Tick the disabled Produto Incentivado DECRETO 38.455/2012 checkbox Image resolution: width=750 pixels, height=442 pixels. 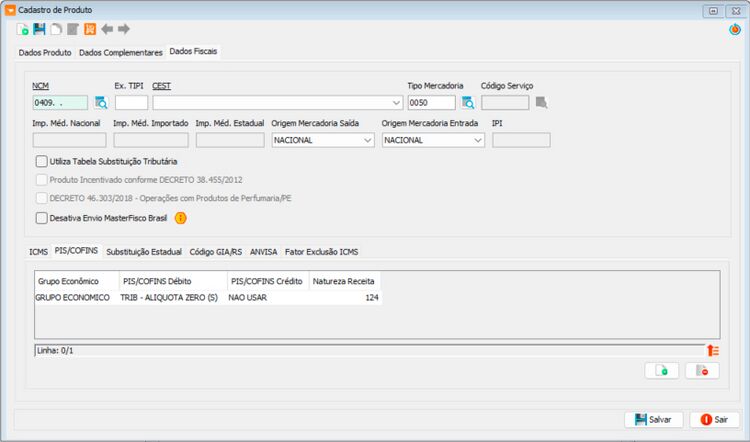tap(42, 180)
